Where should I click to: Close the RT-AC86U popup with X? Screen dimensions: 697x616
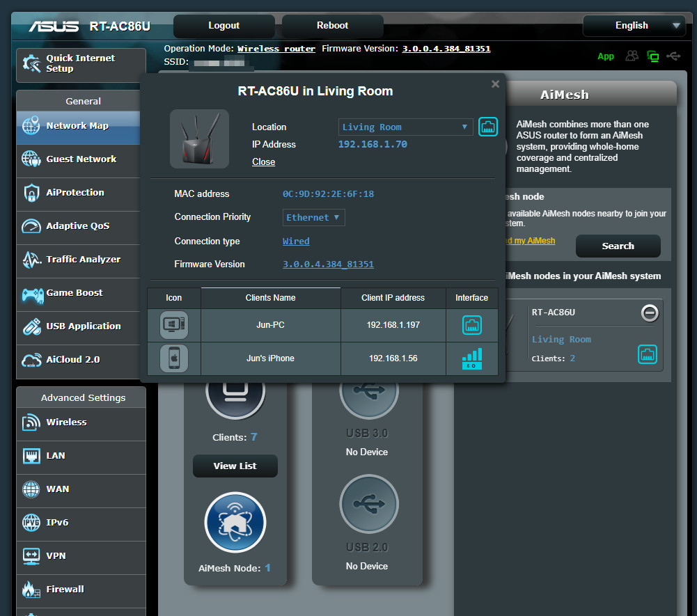(495, 84)
